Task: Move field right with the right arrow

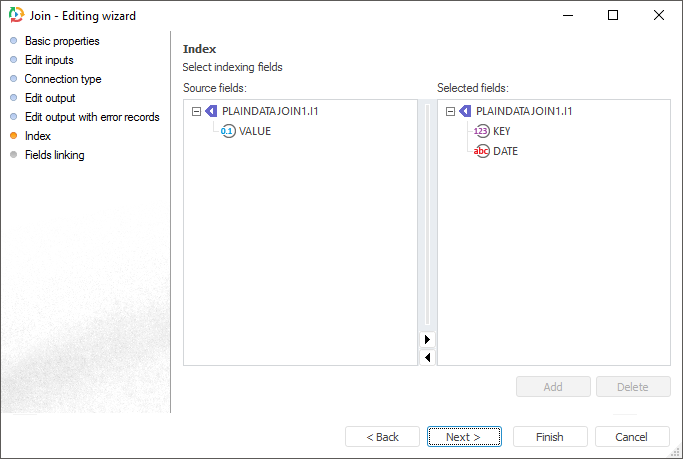Action: pyautogui.click(x=428, y=340)
